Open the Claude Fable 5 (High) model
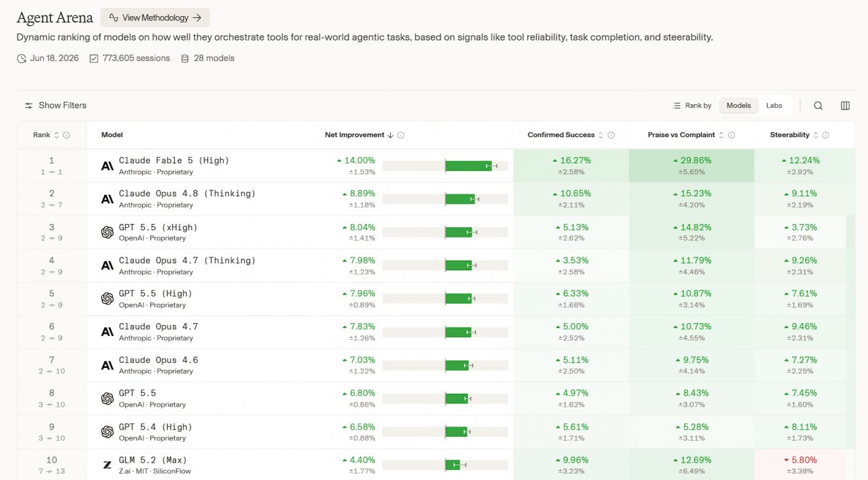 point(174,160)
